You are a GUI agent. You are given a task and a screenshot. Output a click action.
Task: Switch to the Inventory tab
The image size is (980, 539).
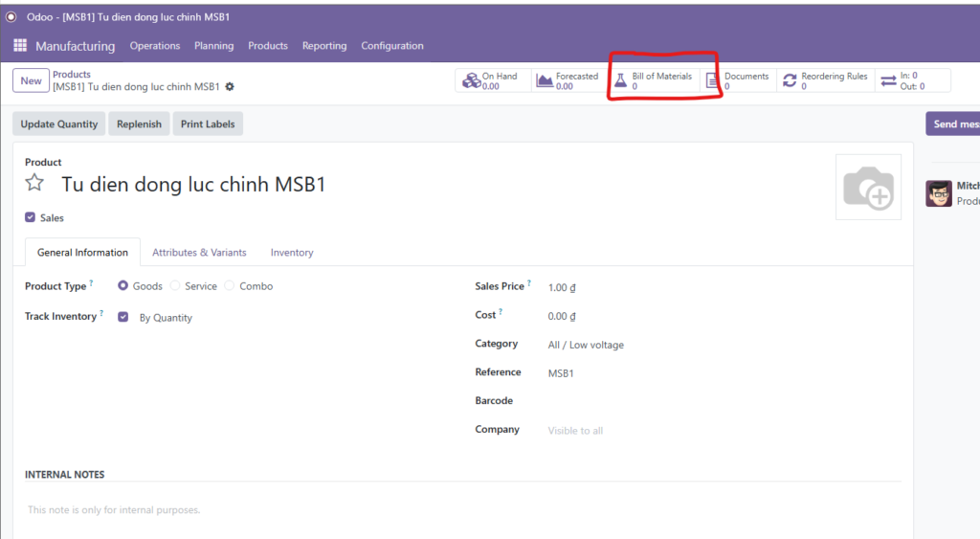[x=292, y=253]
